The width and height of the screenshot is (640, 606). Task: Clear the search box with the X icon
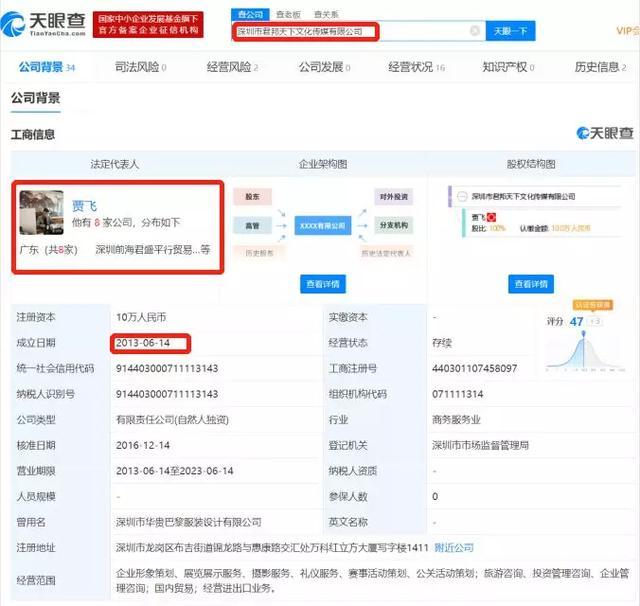pos(475,31)
